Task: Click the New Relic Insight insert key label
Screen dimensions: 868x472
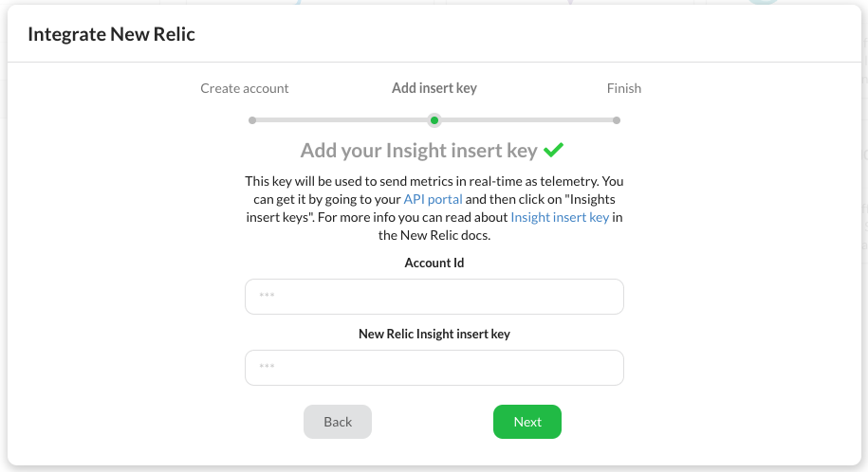Action: click(434, 334)
